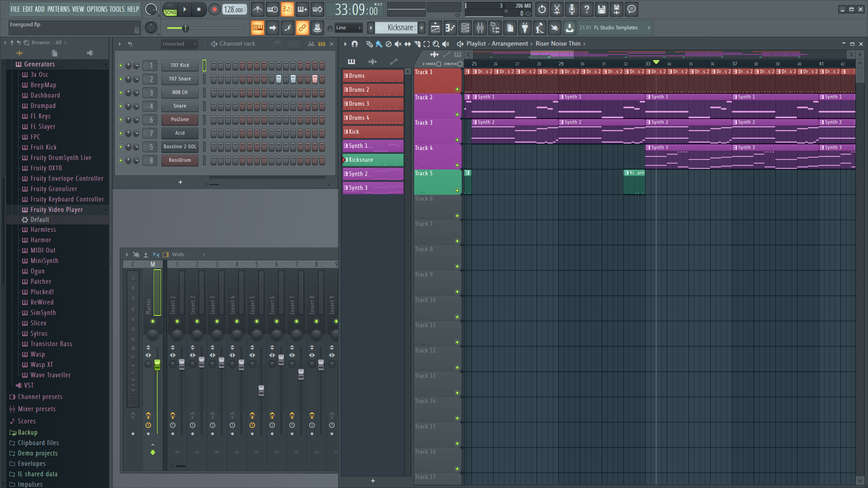Screen dimensions: 868x488
Task: Open the microphone recording icon
Action: point(572,9)
